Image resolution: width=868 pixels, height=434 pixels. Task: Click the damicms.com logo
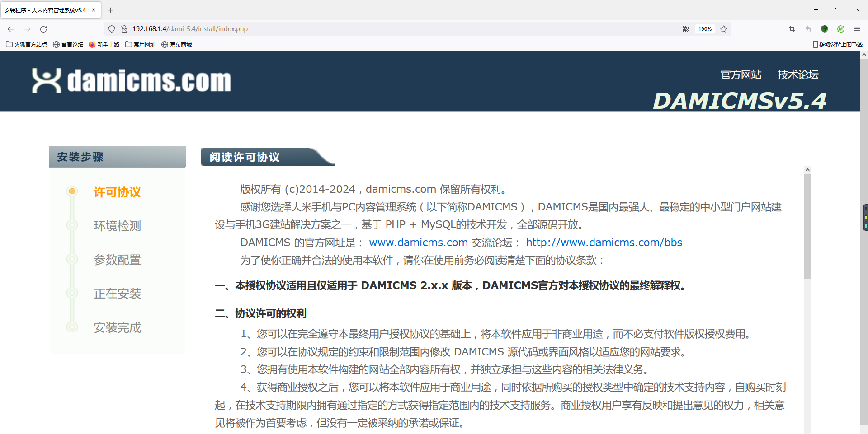click(x=132, y=81)
